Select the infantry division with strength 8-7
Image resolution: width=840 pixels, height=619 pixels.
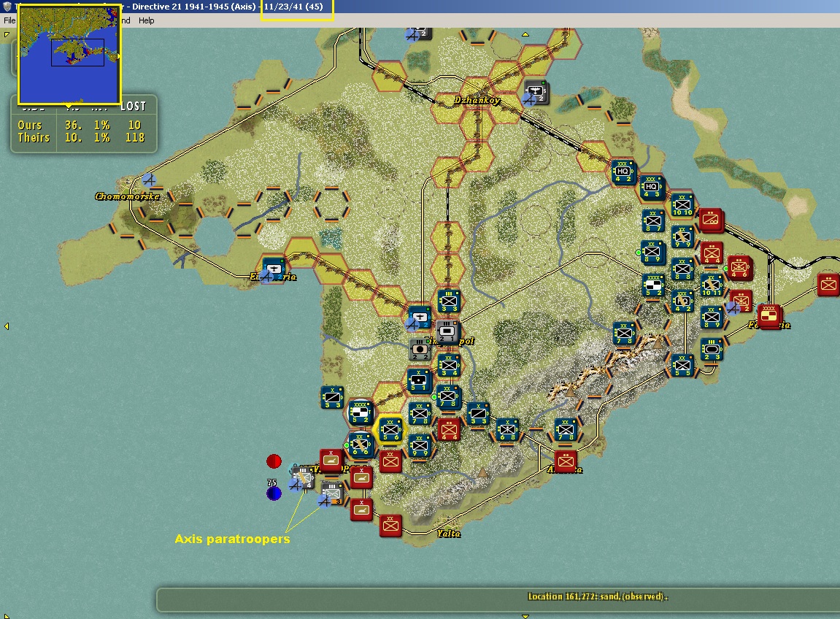[x=652, y=221]
